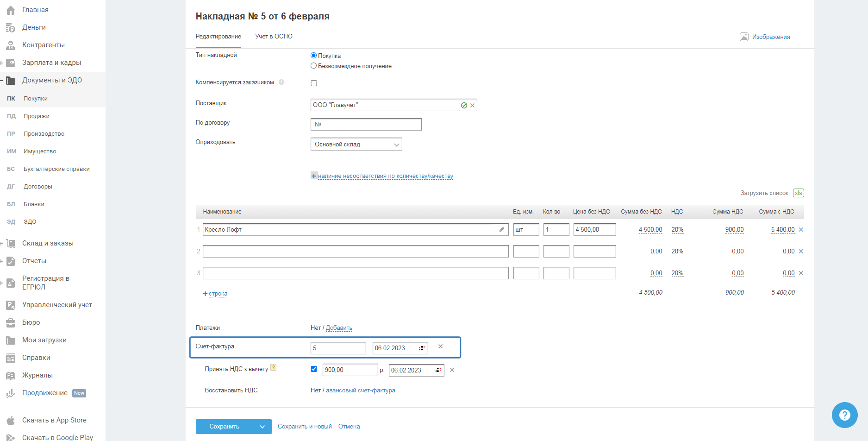The width and height of the screenshot is (868, 441).
Task: Click the Сохранить и новый link
Action: tap(305, 427)
